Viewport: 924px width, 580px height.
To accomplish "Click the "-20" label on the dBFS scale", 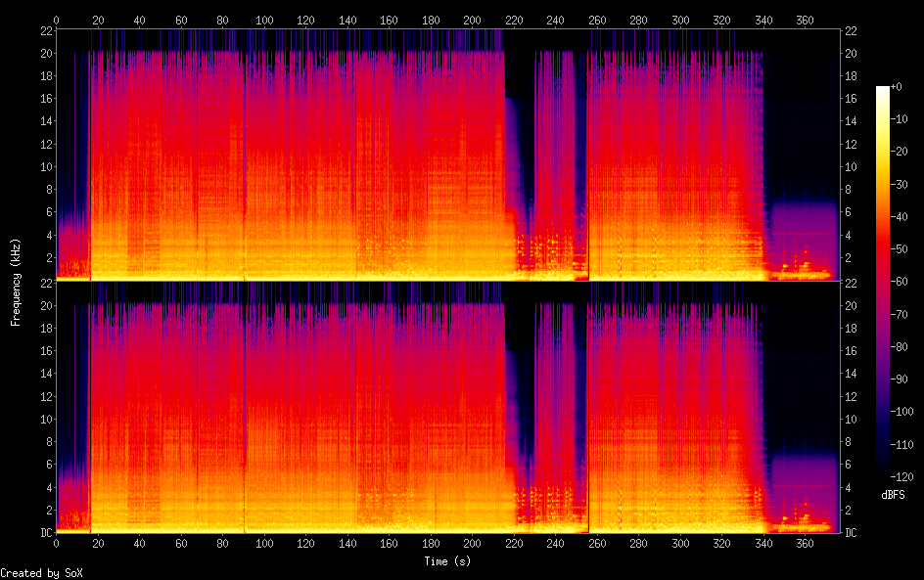I will click(x=899, y=152).
